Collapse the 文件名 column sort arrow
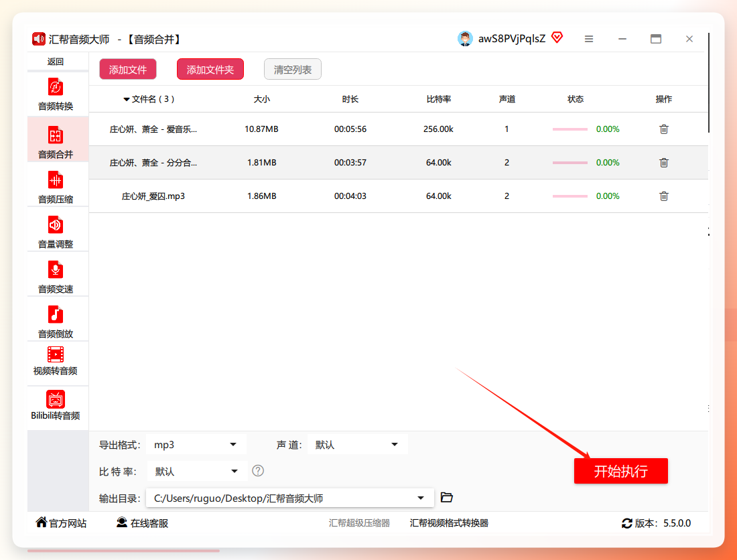 coord(126,99)
